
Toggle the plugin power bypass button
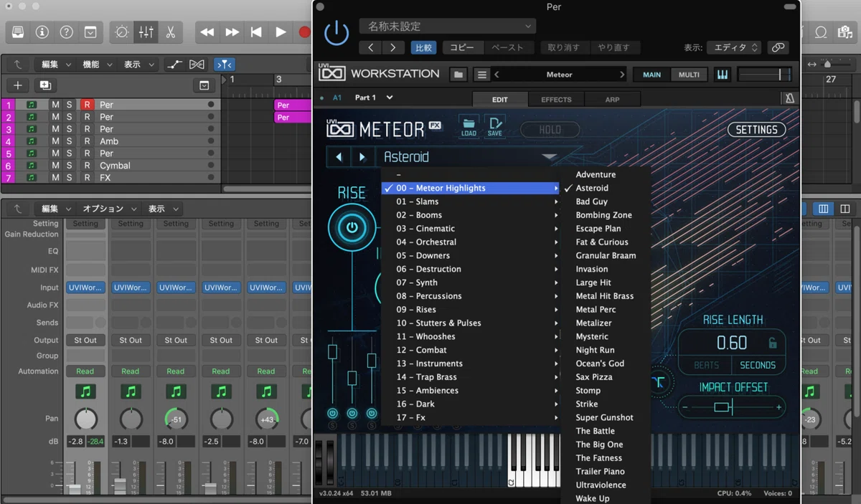point(337,34)
